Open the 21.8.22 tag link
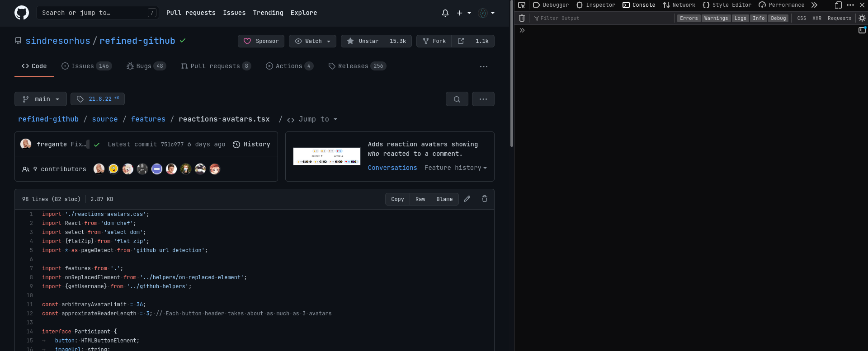Image resolution: width=868 pixels, height=351 pixels. click(x=98, y=99)
